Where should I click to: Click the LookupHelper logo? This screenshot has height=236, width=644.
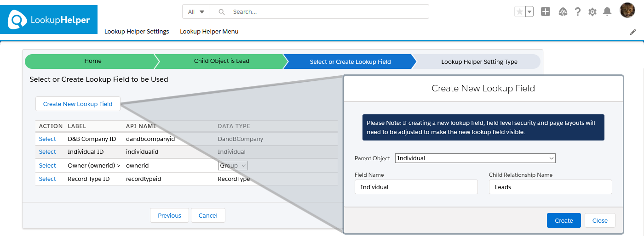[x=49, y=20]
